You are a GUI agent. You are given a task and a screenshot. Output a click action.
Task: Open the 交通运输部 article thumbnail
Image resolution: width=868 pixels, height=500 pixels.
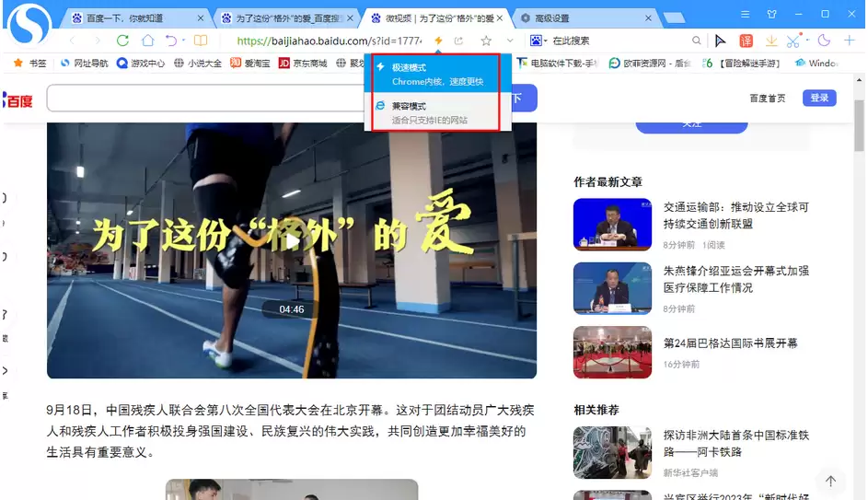tap(612, 225)
